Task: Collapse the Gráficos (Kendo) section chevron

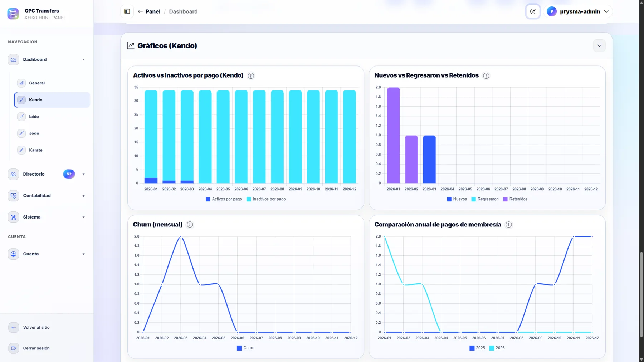Action: point(599,46)
